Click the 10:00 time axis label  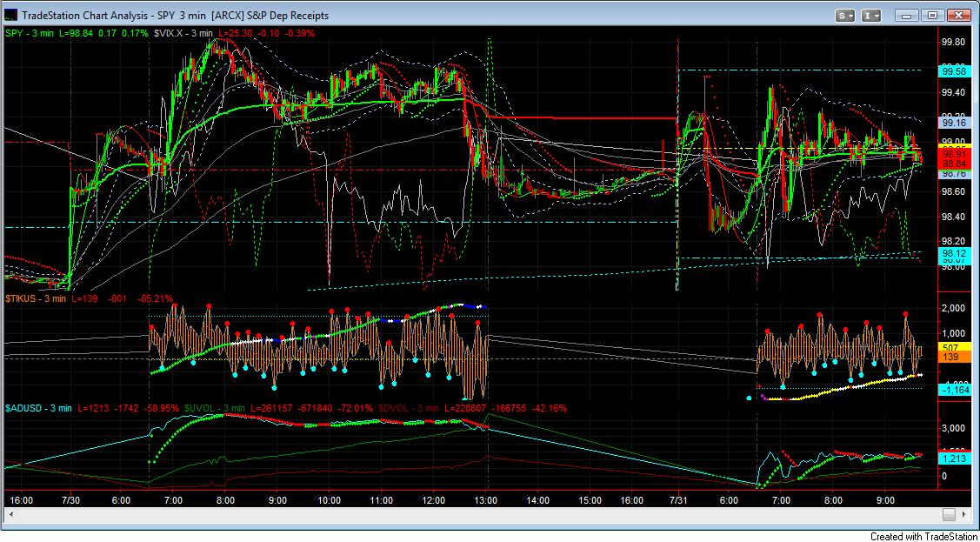coord(330,500)
